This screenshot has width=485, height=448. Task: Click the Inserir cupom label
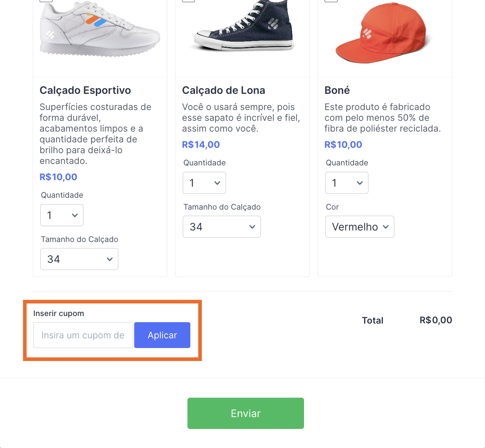(59, 313)
